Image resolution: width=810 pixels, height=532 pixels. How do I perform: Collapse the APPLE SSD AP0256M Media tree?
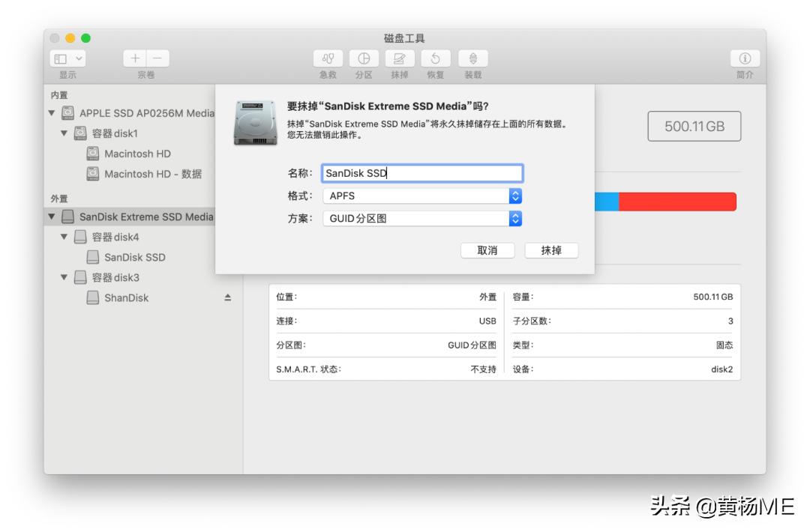(52, 112)
